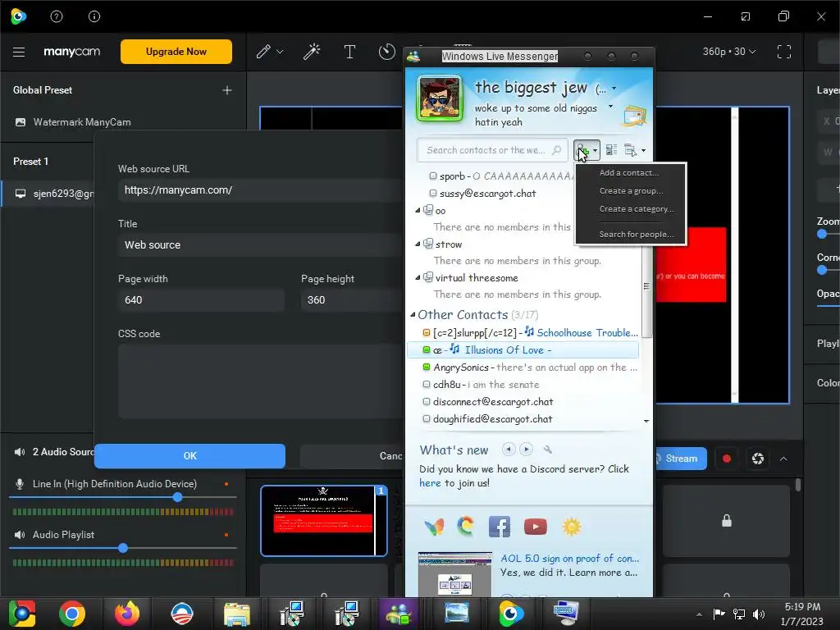Take a snapshot with camera shutter icon
This screenshot has height=630, width=840.
click(x=757, y=459)
